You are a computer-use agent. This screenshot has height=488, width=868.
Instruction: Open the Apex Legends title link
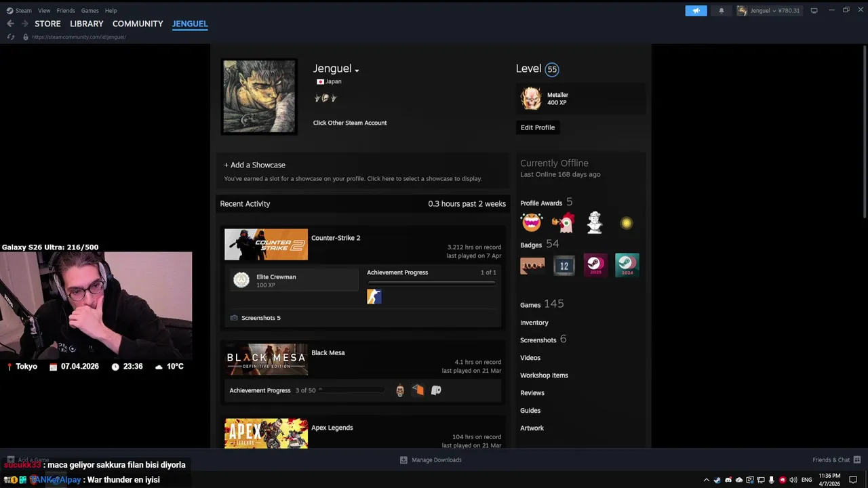332,428
